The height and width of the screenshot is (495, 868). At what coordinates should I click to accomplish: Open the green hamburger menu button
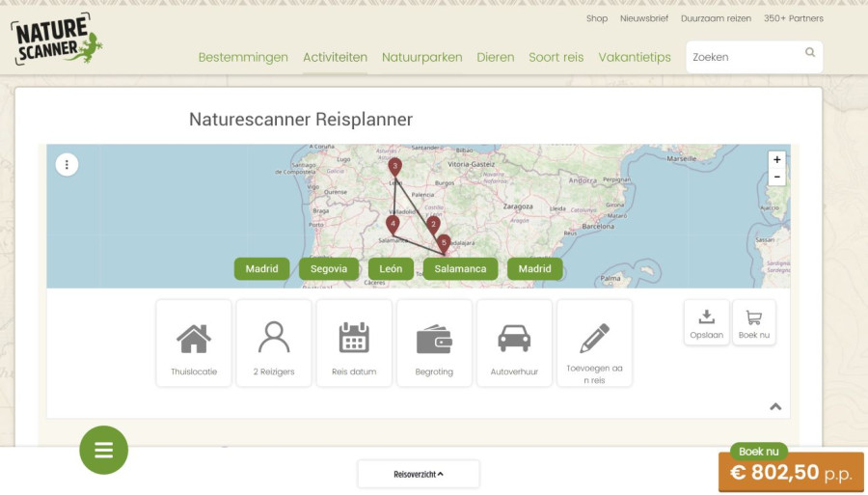tap(103, 451)
